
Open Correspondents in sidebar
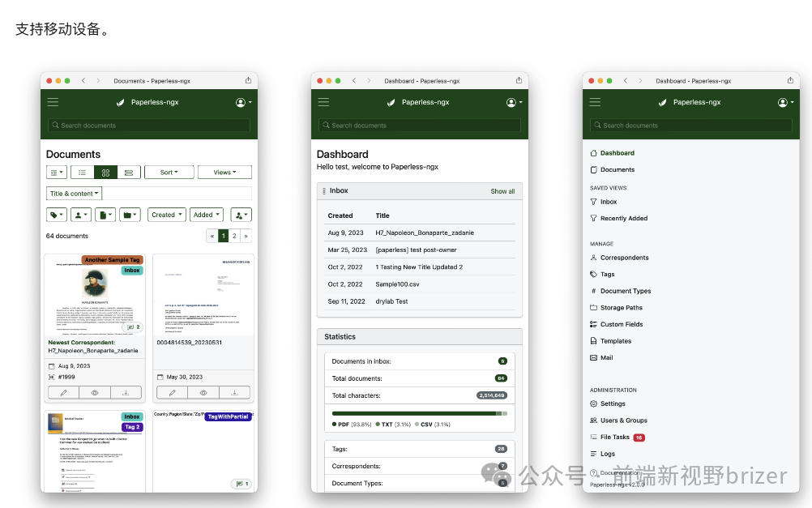(619, 258)
